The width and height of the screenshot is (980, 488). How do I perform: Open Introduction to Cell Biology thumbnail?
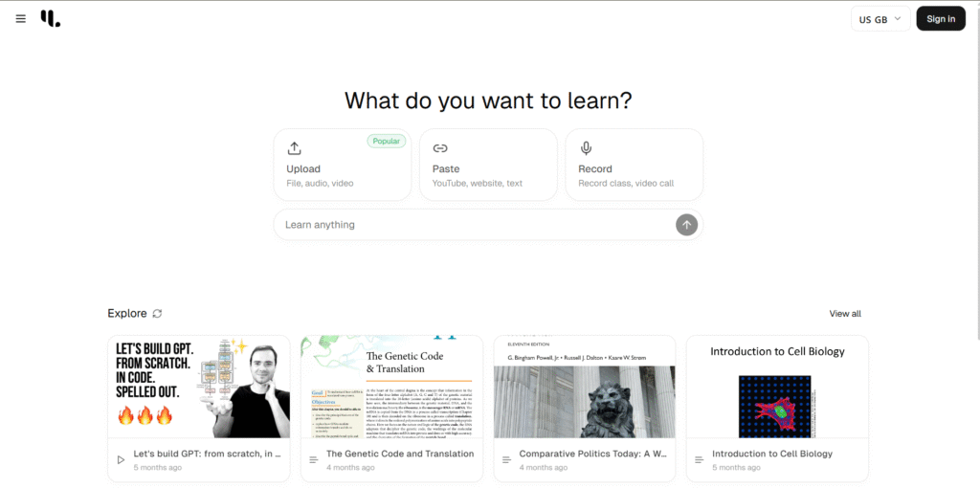tap(777, 387)
